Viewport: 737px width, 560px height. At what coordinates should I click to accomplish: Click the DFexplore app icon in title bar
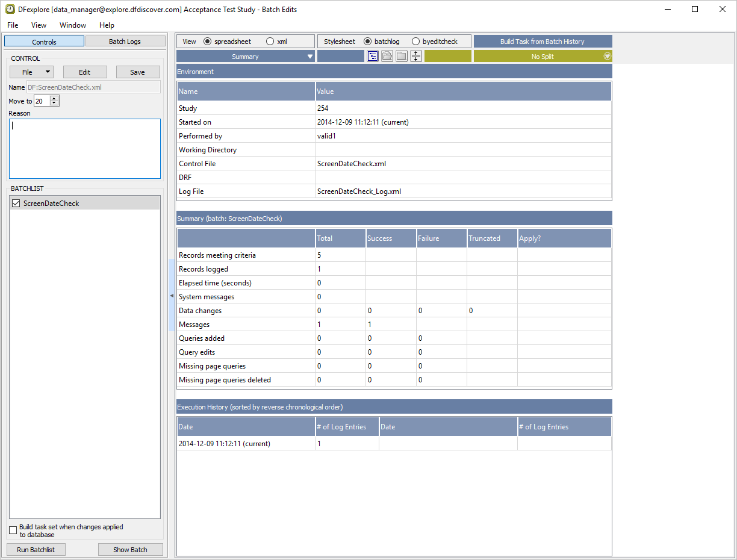pyautogui.click(x=10, y=9)
